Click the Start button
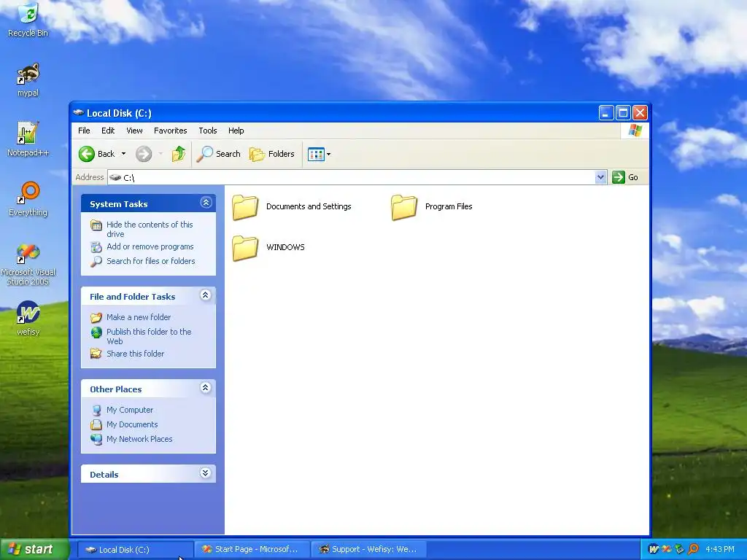 (35, 549)
